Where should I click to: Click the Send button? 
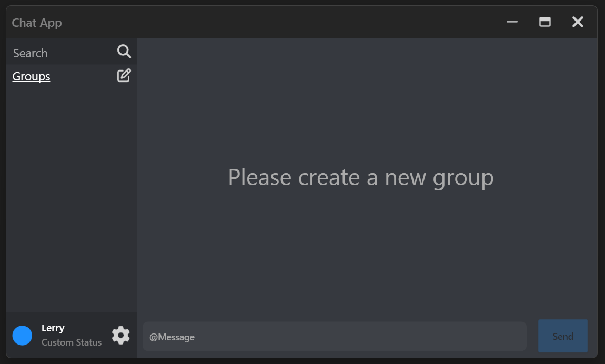coord(563,336)
